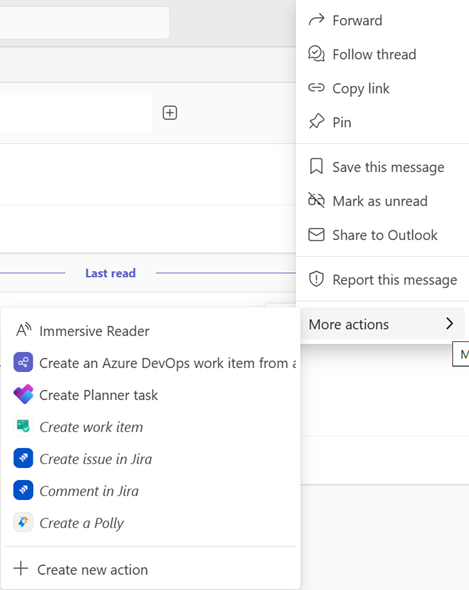
Task: Select Create an Azure DevOps work item
Action: point(151,363)
